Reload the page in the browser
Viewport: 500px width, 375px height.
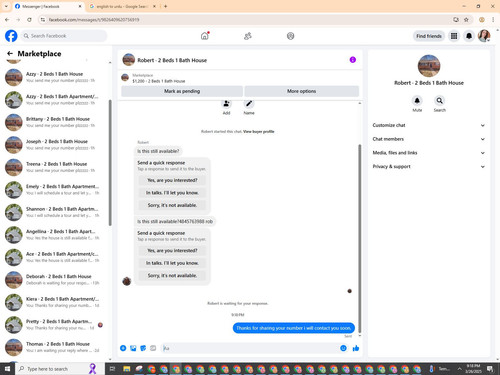29,20
